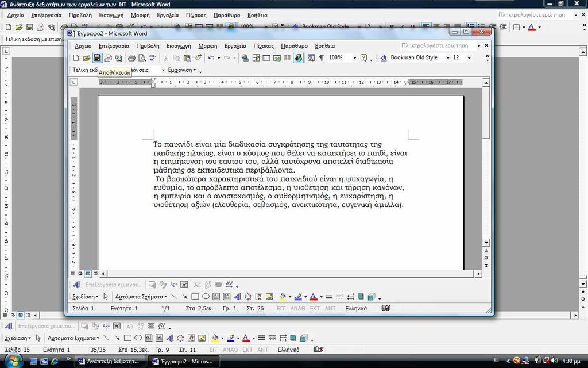Open the Bookman Old Style font dropdown in Έγγραφο2
The image size is (588, 368).
(x=448, y=58)
